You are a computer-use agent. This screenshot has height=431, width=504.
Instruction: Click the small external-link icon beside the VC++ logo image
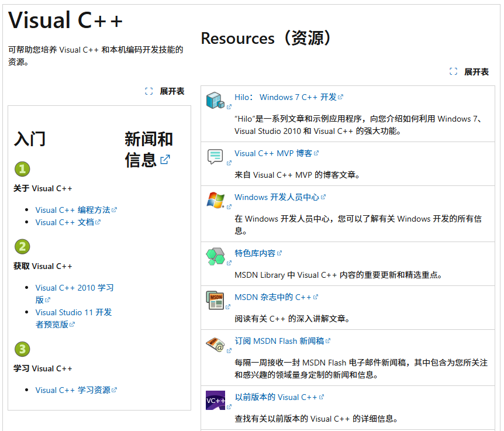[x=229, y=407]
